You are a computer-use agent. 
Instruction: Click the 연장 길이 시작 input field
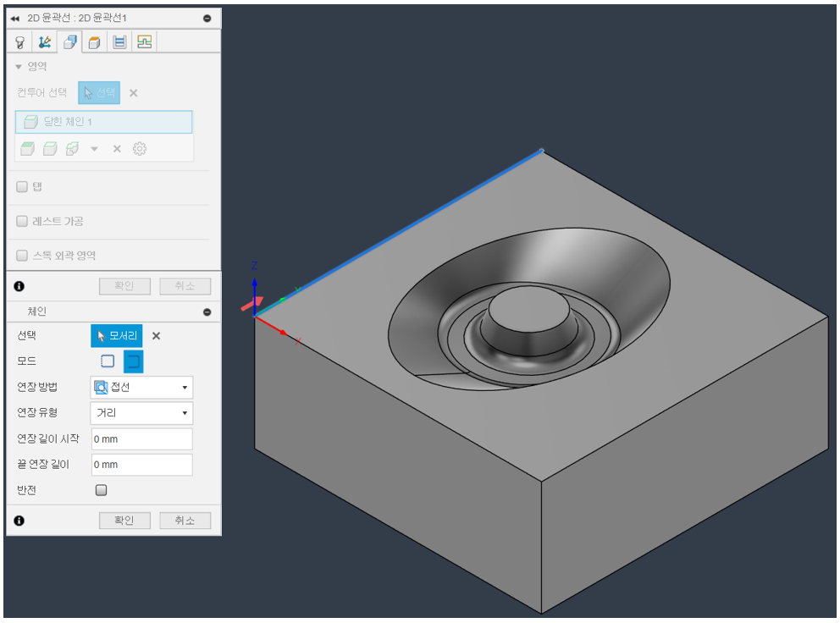pos(142,438)
